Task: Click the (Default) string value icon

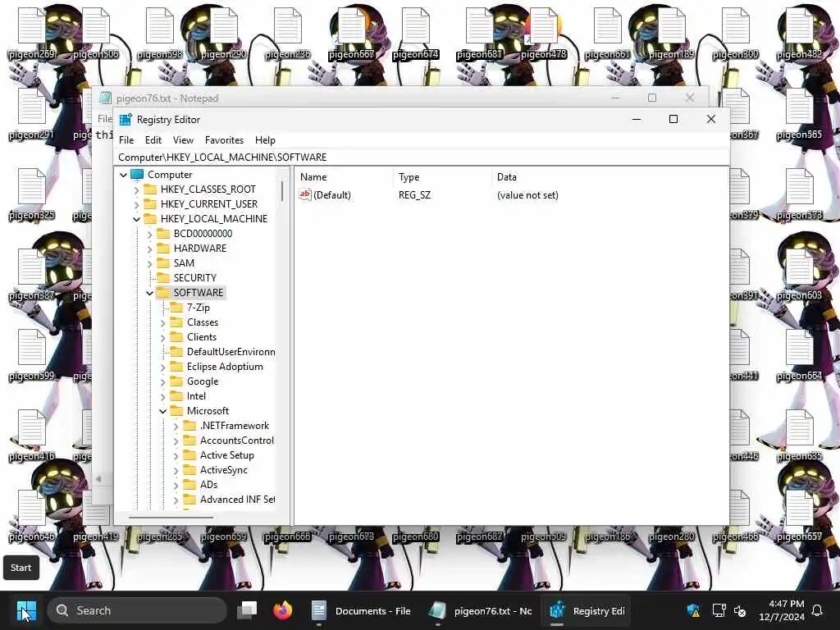Action: [305, 195]
